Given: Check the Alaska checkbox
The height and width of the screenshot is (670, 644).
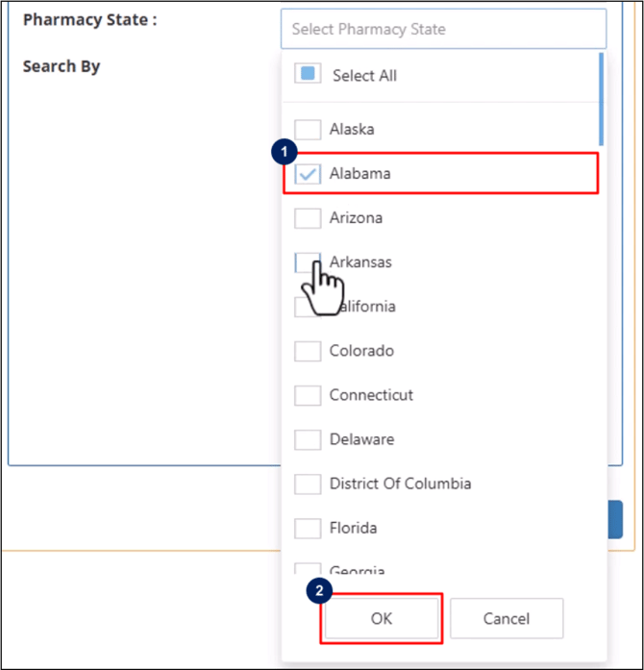Looking at the screenshot, I should [x=308, y=129].
